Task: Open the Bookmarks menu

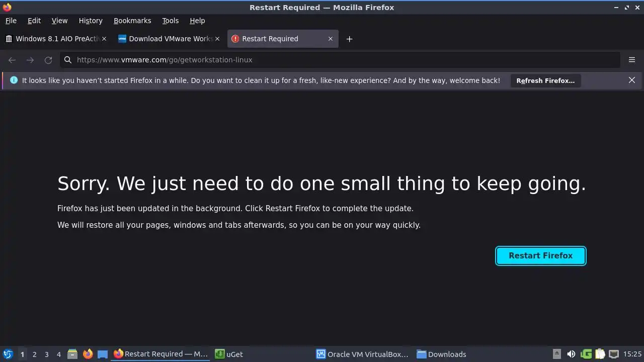Action: point(132,21)
